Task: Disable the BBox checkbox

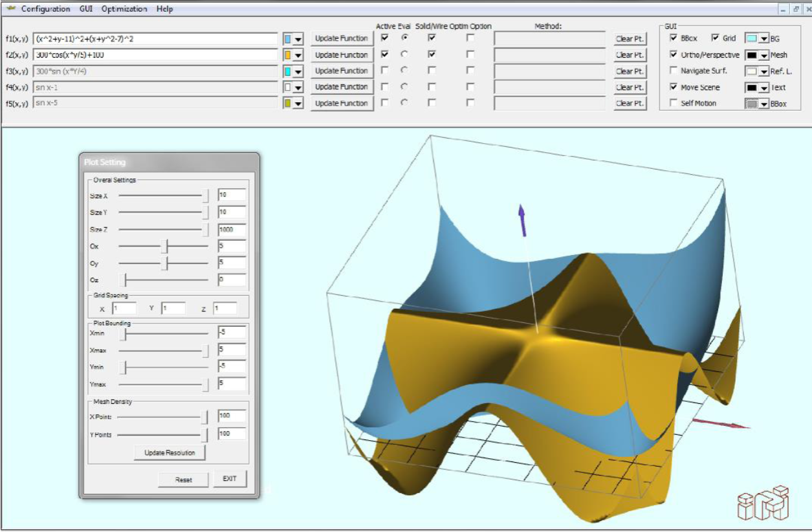Action: [x=674, y=39]
